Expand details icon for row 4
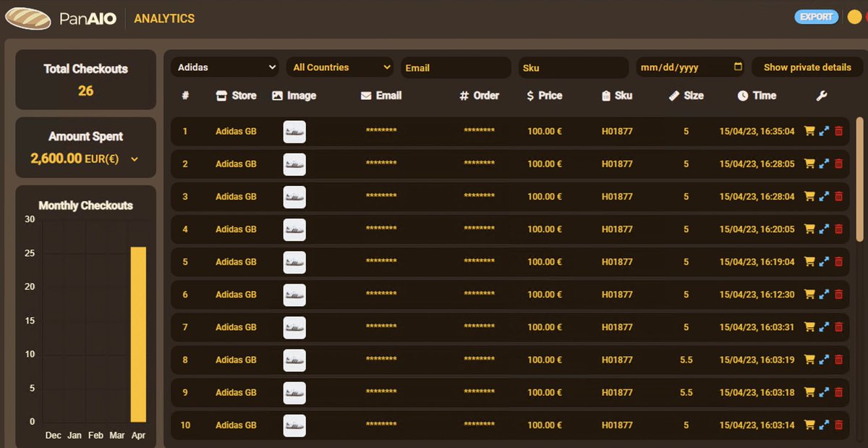 pos(824,229)
